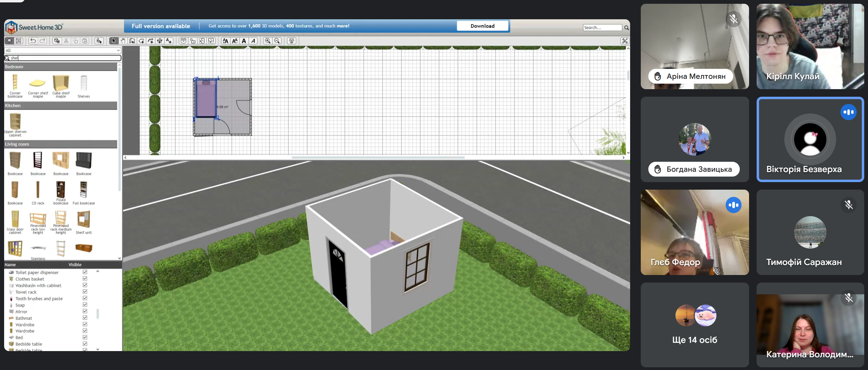This screenshot has width=868, height=370.
Task: Zoom in on the plan view
Action: point(267,41)
